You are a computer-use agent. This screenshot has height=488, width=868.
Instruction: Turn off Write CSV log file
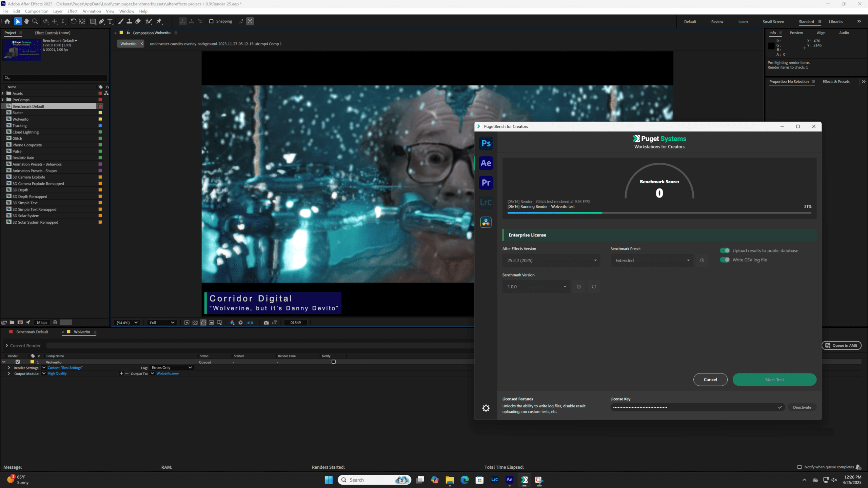click(x=725, y=260)
